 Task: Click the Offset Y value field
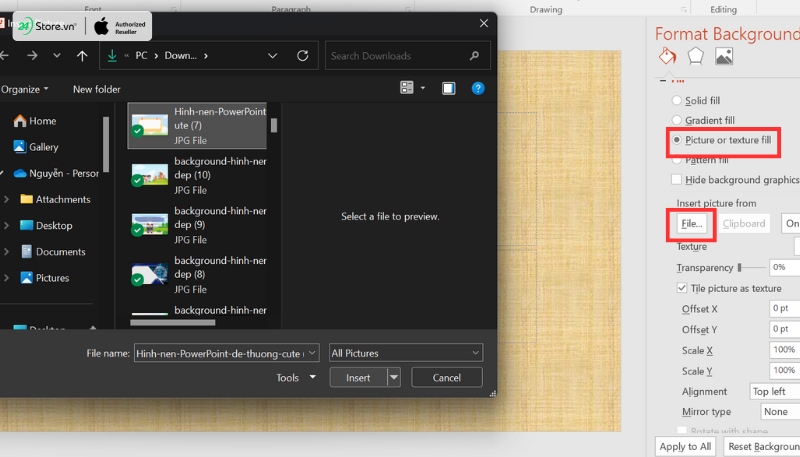pos(785,329)
